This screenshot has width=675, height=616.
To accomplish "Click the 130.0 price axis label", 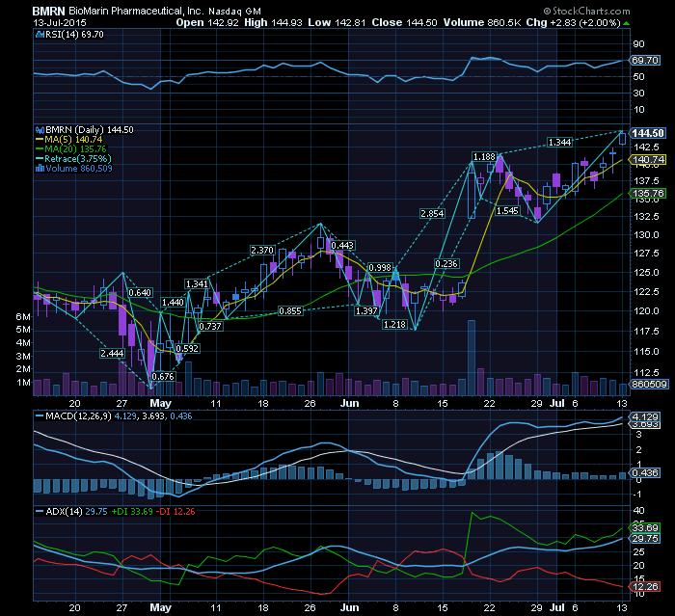I will (646, 235).
